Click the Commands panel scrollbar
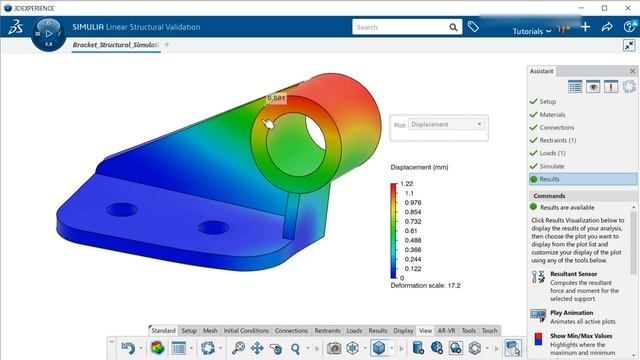640x360 pixels. click(x=633, y=244)
